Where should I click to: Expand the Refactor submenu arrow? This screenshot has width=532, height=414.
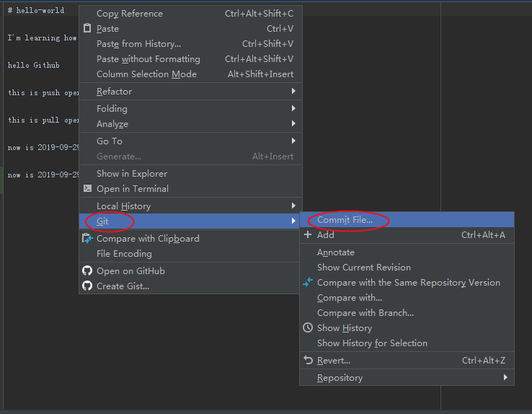(x=293, y=91)
